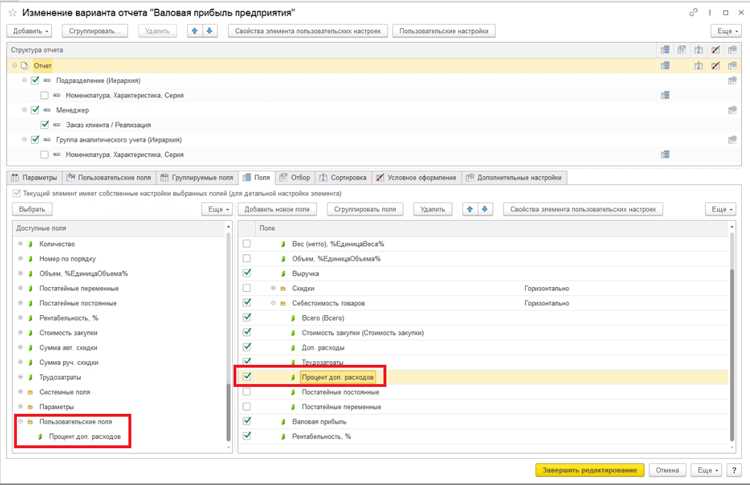Enable the Скидки field checkbox
The height and width of the screenshot is (485, 750).
tap(247, 288)
